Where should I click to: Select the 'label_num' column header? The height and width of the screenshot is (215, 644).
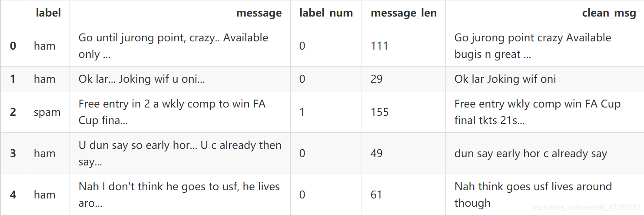click(326, 13)
